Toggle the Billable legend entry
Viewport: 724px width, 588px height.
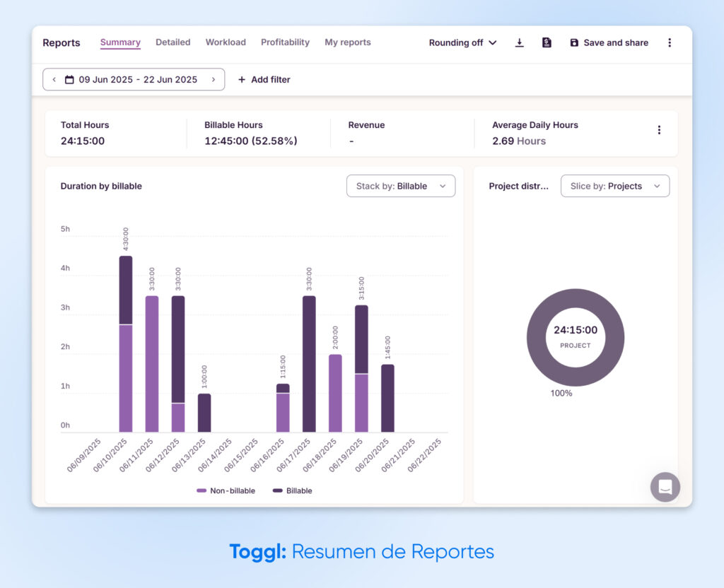click(292, 490)
